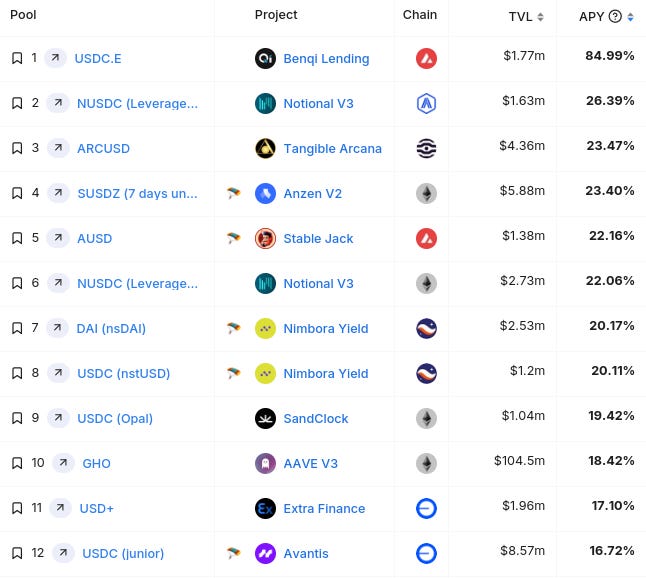Click the Chain column header
The height and width of the screenshot is (578, 646).
[x=420, y=14]
